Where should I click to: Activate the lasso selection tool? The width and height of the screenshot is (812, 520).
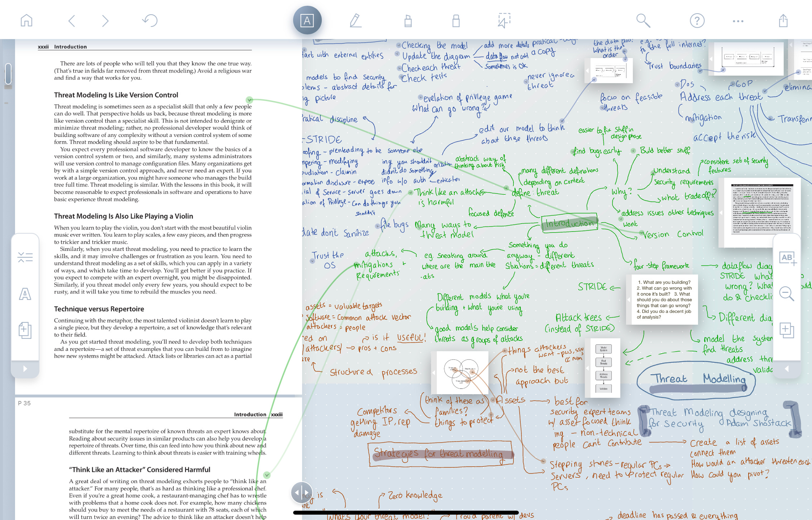(x=504, y=20)
